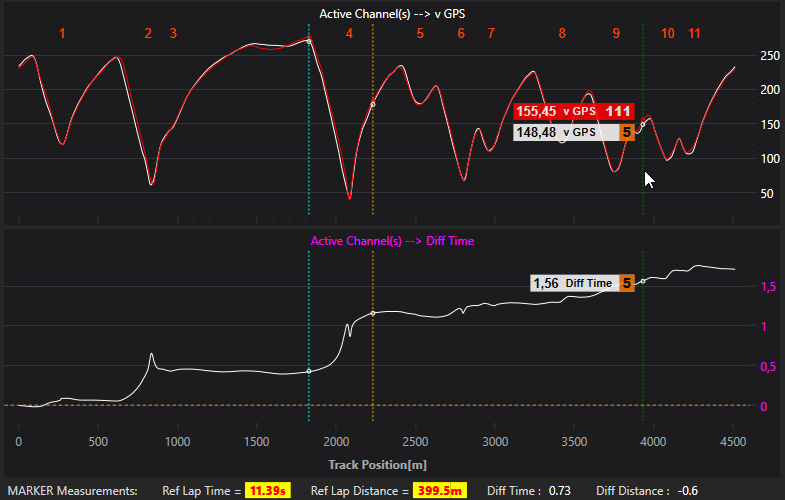Click the Ref Lap Time yellow value field
785x500 pixels.
click(267, 490)
